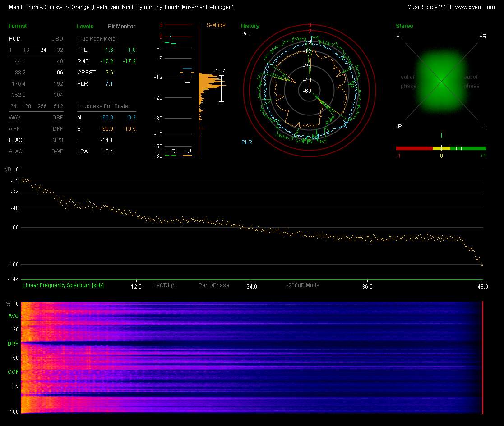Select the AVG spectrogram option
Image resolution: width=504 pixels, height=426 pixels.
click(x=13, y=316)
